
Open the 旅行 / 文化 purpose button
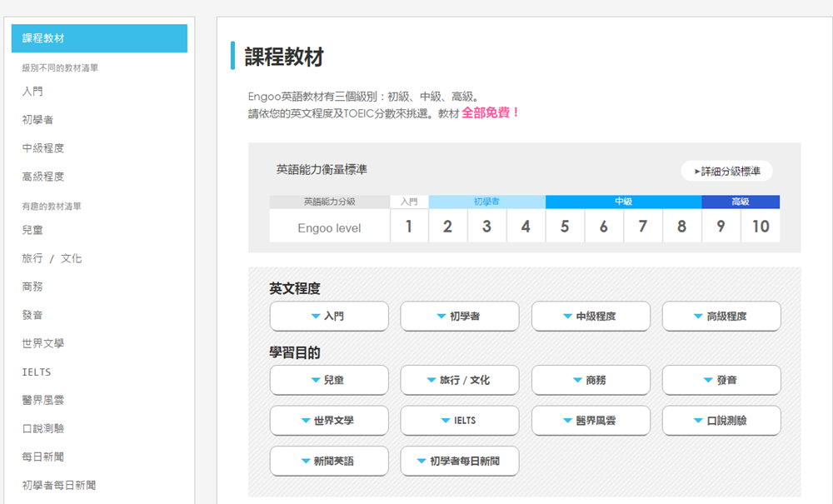[x=460, y=380]
